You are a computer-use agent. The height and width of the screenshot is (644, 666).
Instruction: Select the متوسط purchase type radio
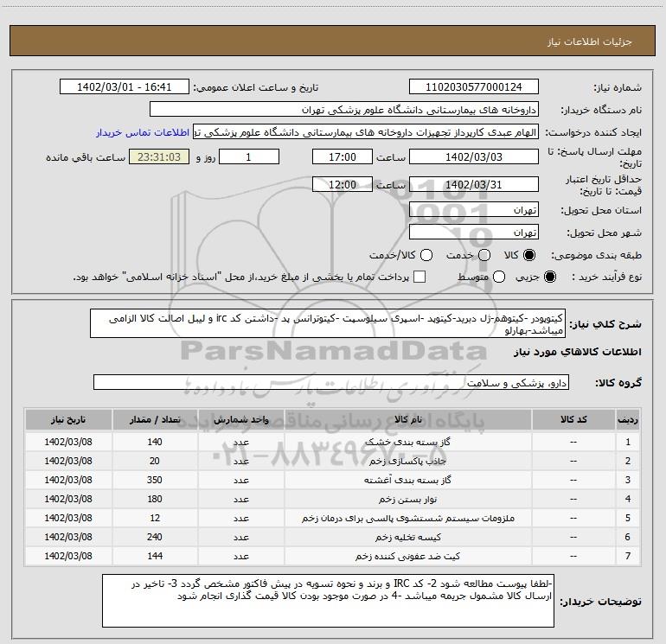tap(499, 277)
